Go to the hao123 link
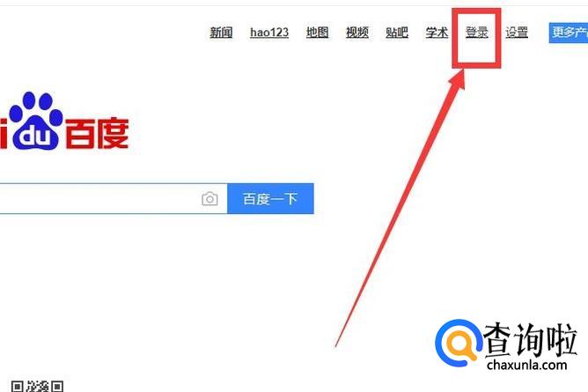 click(269, 33)
